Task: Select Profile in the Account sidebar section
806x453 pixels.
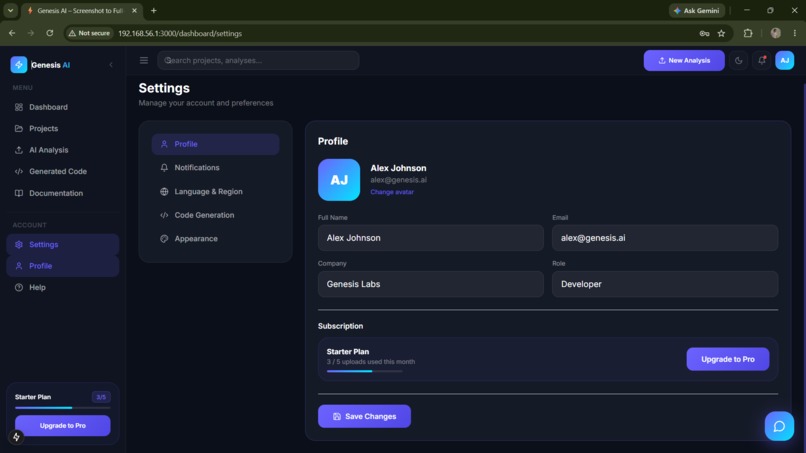Action: coord(63,266)
